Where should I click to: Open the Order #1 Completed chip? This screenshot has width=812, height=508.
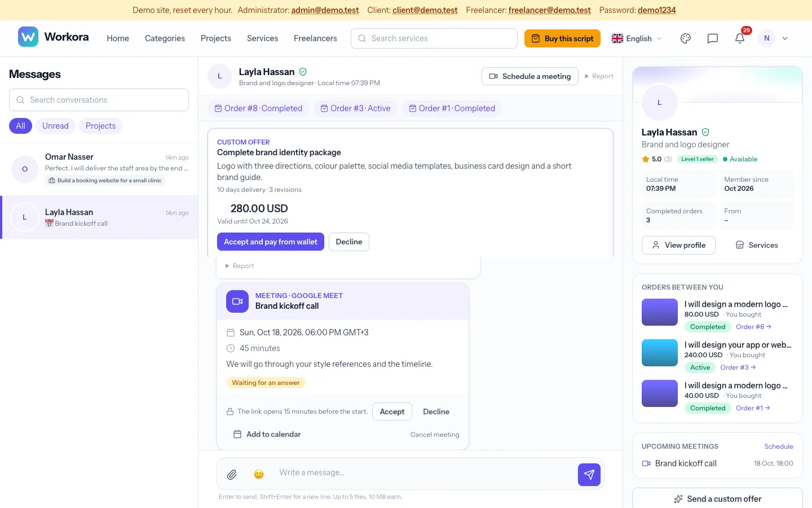click(452, 108)
